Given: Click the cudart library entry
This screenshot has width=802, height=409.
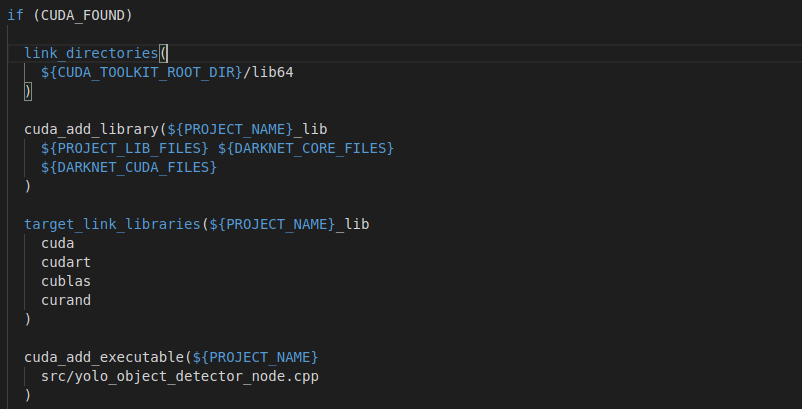Looking at the screenshot, I should coord(66,262).
